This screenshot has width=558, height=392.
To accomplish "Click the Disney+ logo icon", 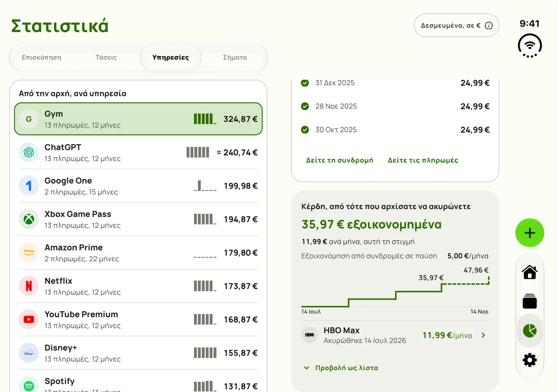I will pyautogui.click(x=29, y=353).
